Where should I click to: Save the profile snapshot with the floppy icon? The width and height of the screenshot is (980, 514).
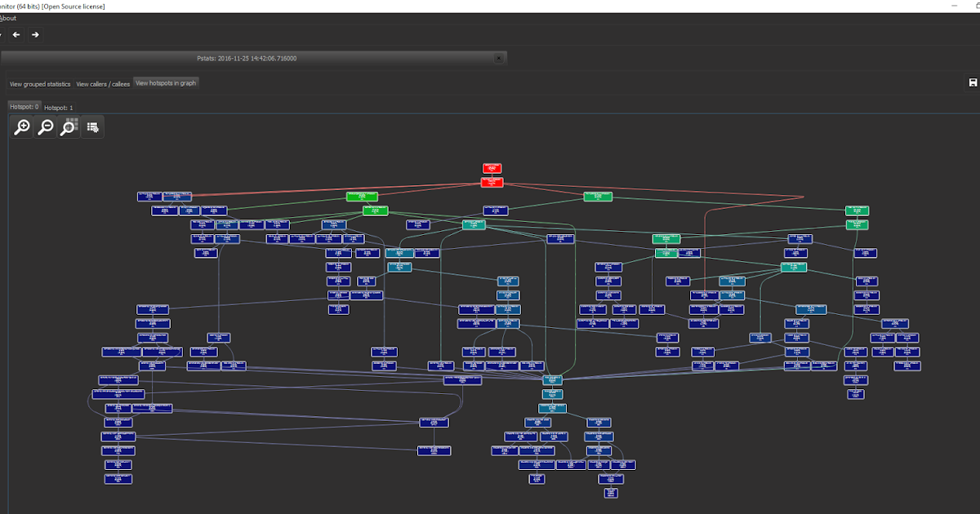point(972,82)
